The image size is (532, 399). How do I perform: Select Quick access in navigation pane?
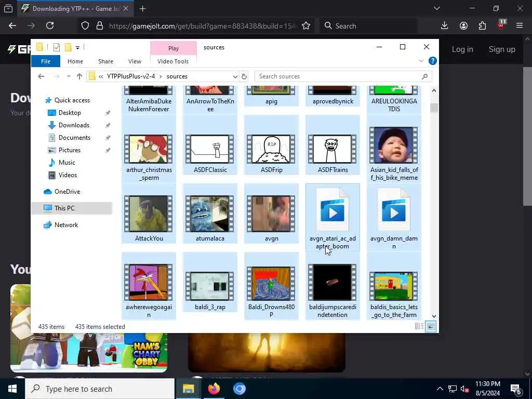pos(72,100)
